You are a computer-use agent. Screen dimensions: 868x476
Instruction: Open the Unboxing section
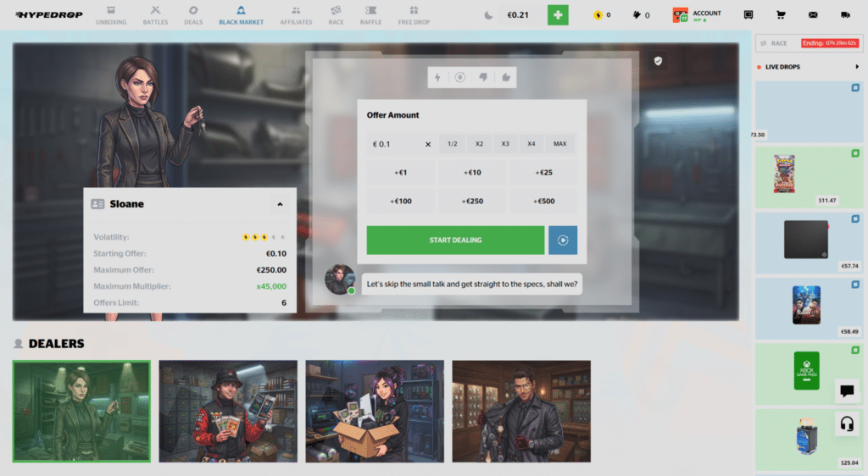click(111, 15)
